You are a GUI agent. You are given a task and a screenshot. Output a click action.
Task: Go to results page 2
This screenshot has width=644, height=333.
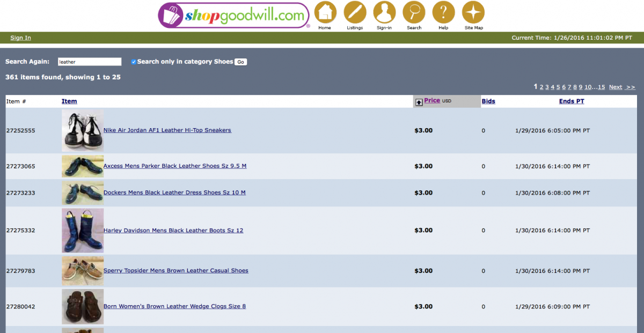tap(541, 87)
